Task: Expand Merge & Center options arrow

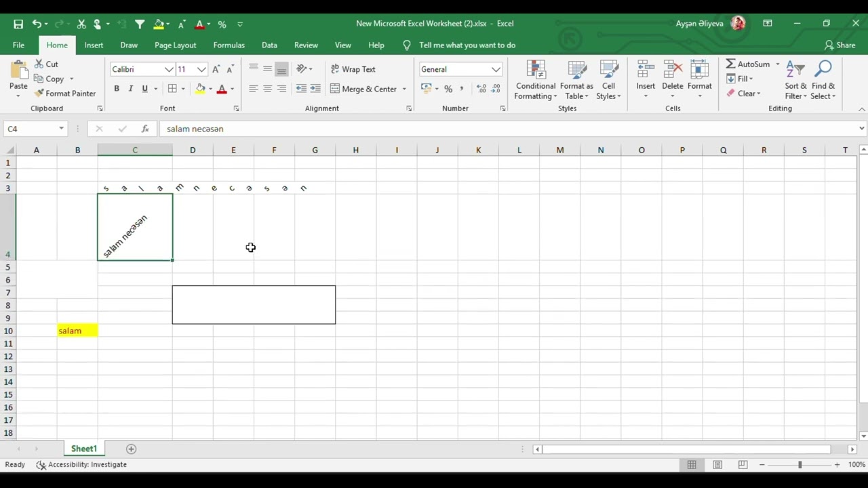Action: (x=404, y=89)
